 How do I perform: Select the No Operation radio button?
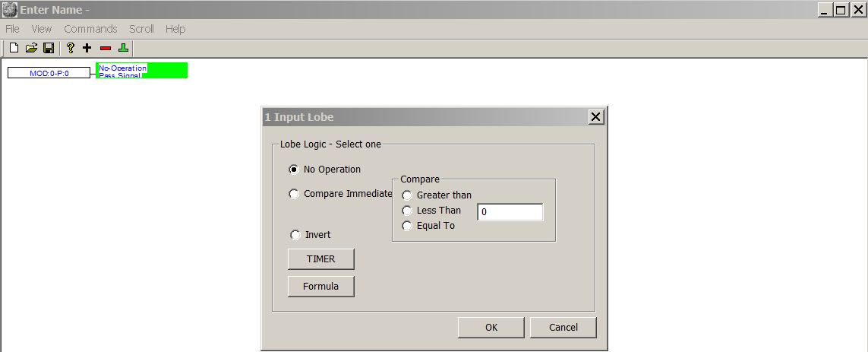[x=294, y=170]
